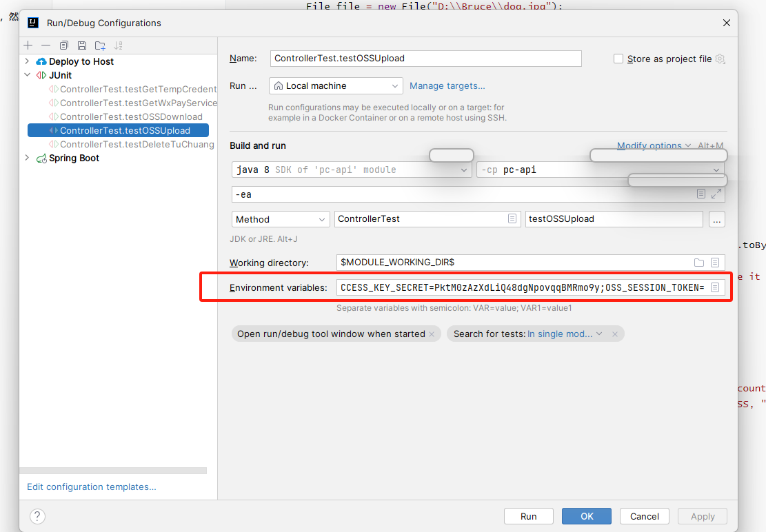Remove the 'Search for tests' chip
The height and width of the screenshot is (532, 766).
(615, 334)
